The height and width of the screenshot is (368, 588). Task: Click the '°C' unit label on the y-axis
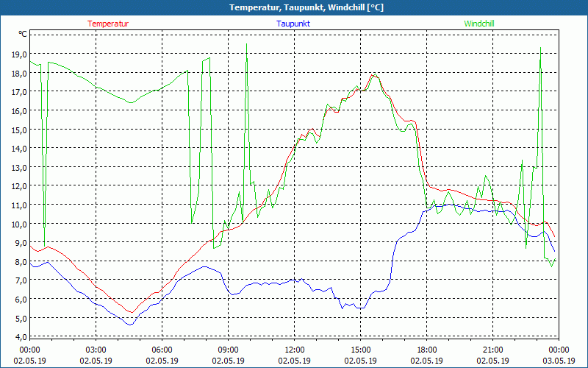coord(23,34)
